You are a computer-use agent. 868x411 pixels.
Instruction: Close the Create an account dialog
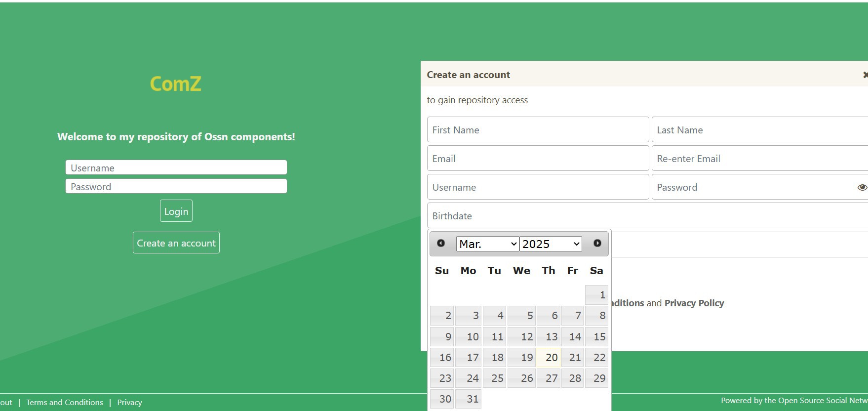click(x=865, y=75)
